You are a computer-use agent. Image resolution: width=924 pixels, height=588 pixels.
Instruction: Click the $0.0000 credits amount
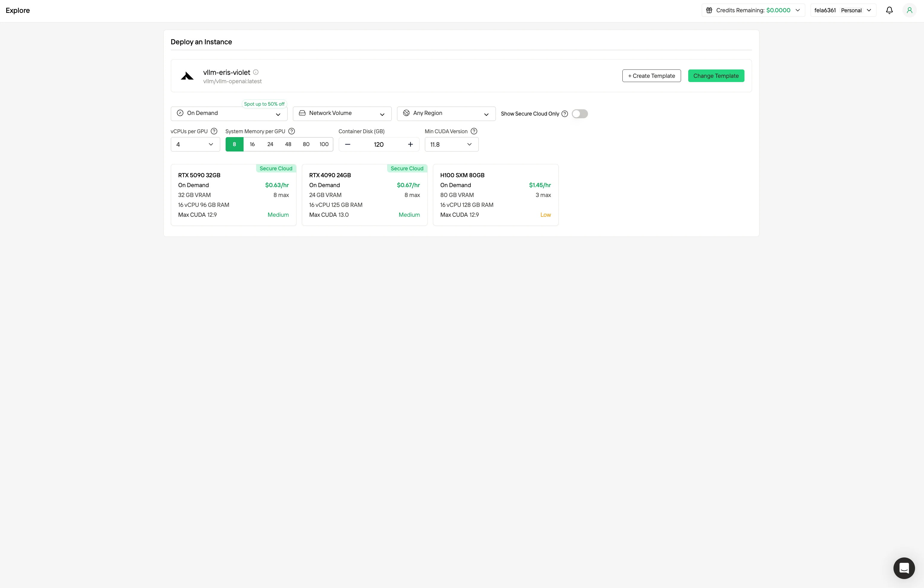tap(778, 10)
